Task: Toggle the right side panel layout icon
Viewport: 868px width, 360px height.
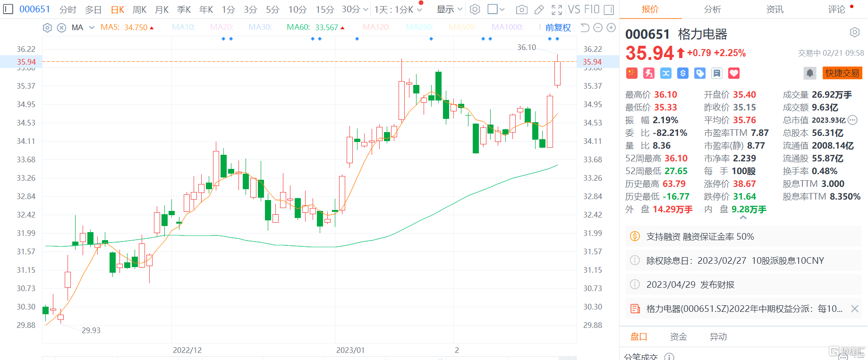Action: coord(609,9)
